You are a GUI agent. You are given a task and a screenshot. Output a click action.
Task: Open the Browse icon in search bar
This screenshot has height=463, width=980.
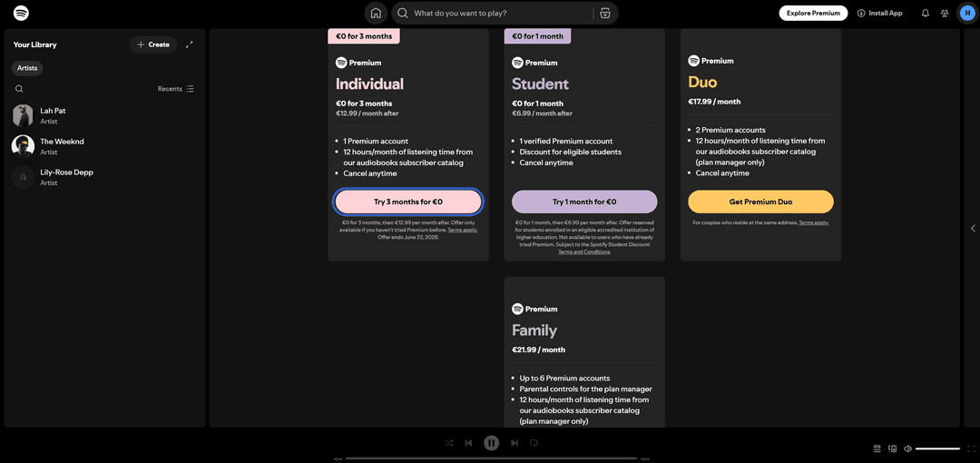(604, 13)
